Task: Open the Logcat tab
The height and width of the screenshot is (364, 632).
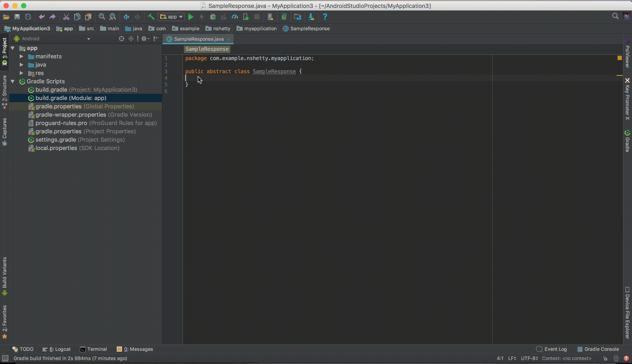Action: 57,349
